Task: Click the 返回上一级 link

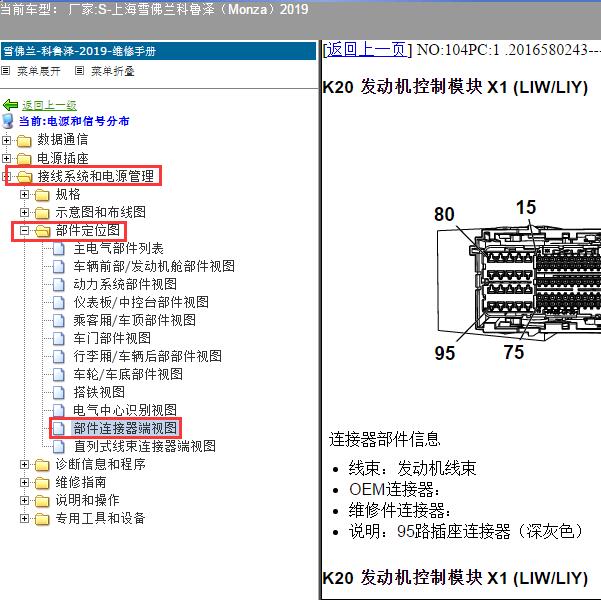Action: (49, 105)
